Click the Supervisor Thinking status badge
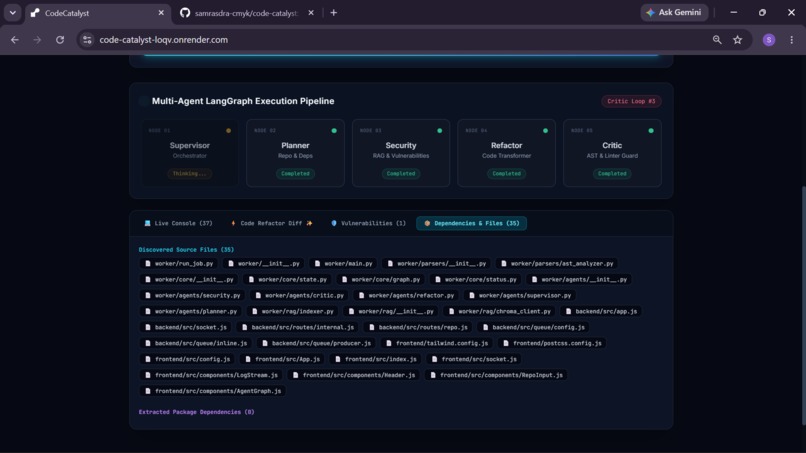The image size is (806, 453). (x=189, y=174)
